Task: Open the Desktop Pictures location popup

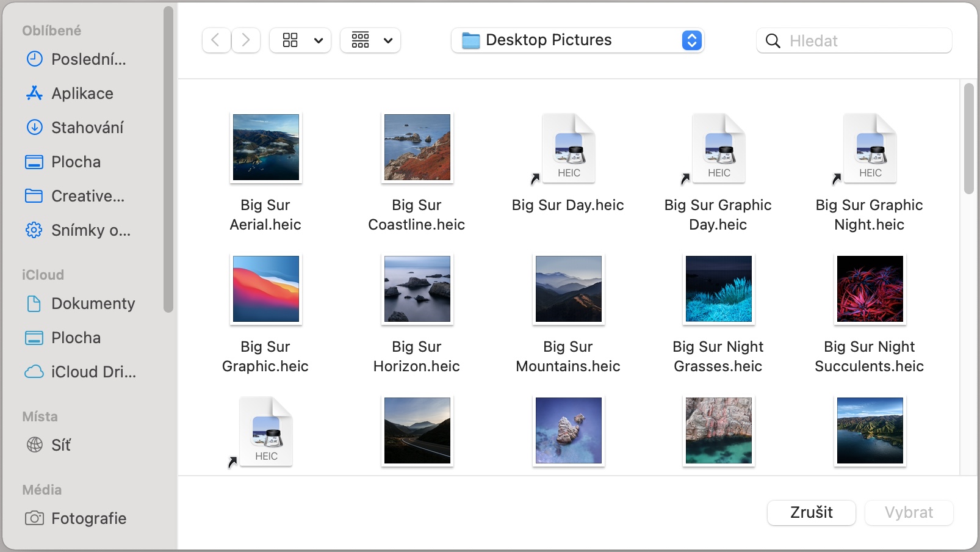Action: point(577,40)
